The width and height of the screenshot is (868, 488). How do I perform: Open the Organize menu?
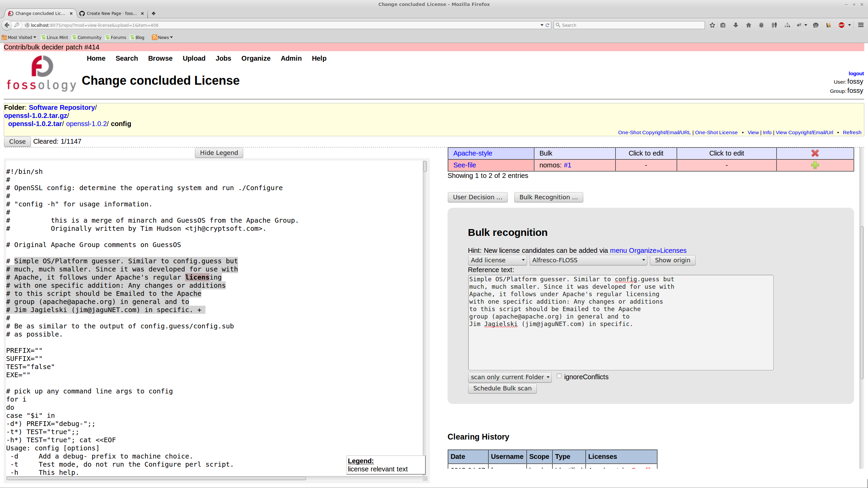tap(256, 58)
